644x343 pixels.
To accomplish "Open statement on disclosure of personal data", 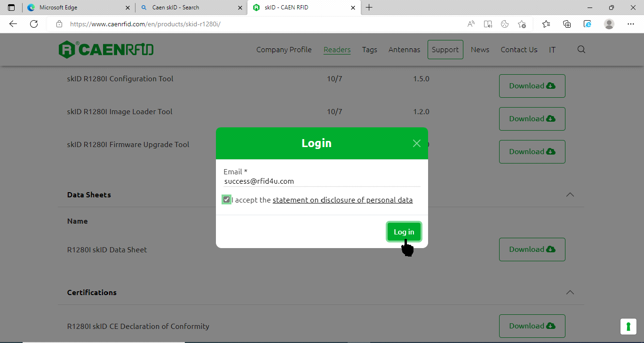I will coord(342,200).
